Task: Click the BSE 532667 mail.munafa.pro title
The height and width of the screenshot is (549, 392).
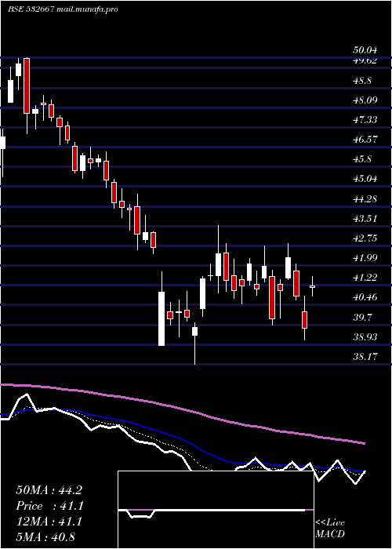Action: click(x=63, y=9)
